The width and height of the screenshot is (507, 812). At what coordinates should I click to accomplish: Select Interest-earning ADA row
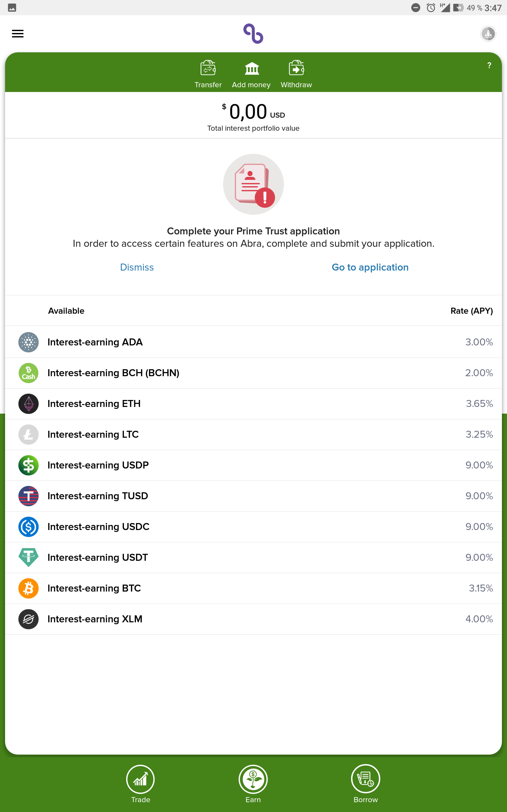tap(253, 342)
